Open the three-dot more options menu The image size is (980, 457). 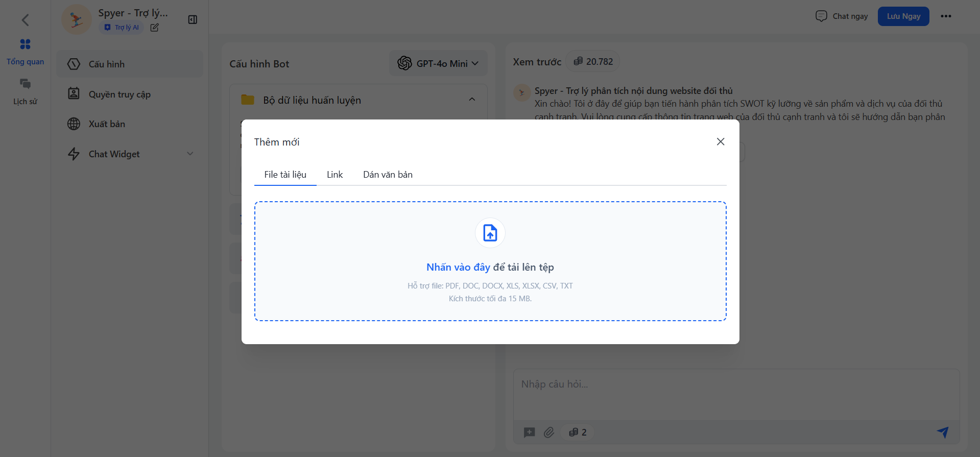[x=946, y=16]
